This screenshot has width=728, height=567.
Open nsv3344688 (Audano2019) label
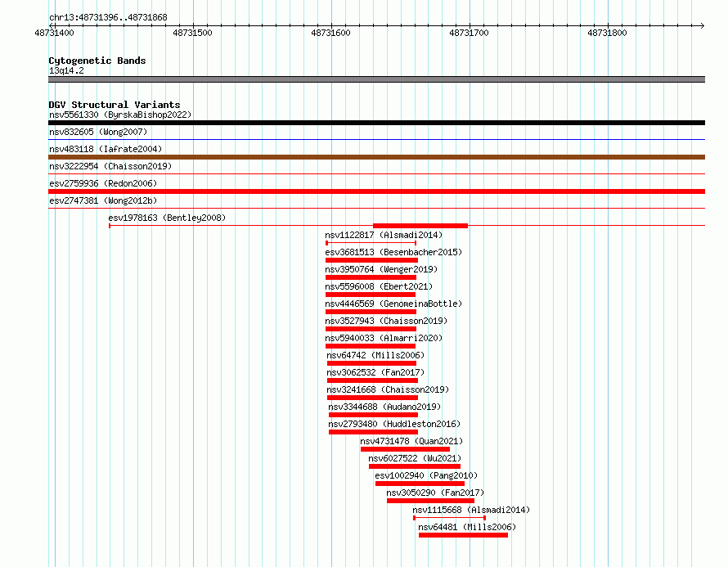pos(384,407)
